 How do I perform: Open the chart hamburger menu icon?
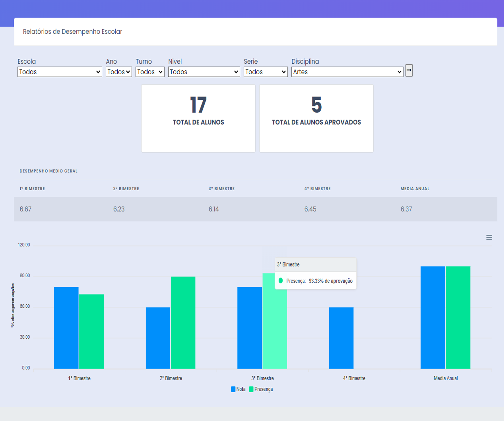click(x=489, y=237)
